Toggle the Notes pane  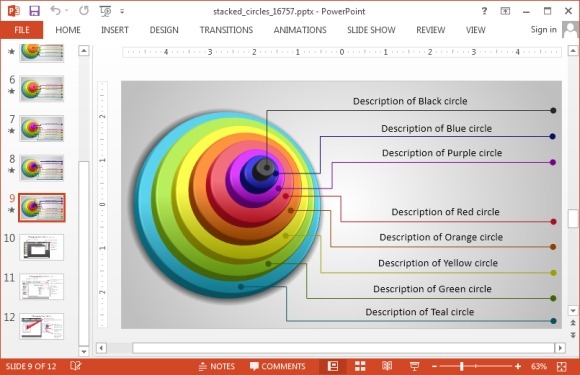217,366
